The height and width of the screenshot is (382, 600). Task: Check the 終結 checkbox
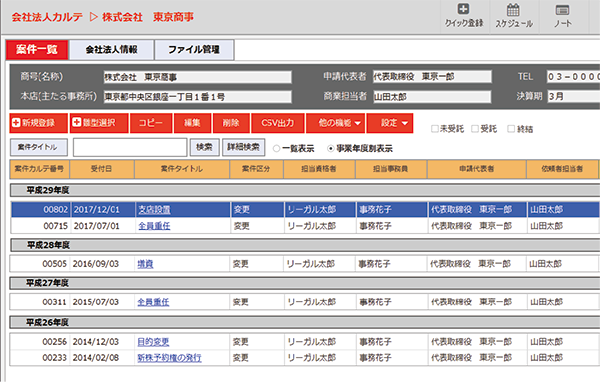(x=511, y=129)
